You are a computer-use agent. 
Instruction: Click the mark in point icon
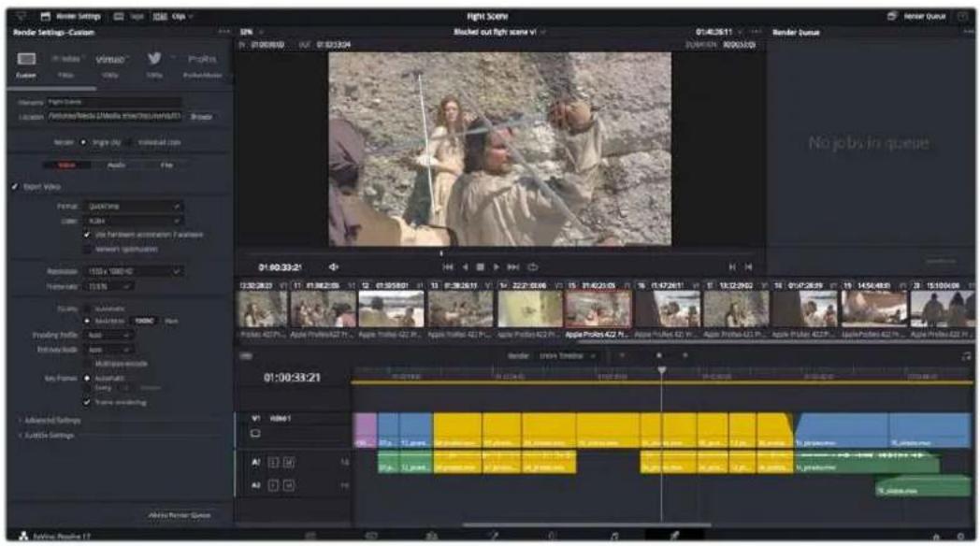(x=732, y=266)
